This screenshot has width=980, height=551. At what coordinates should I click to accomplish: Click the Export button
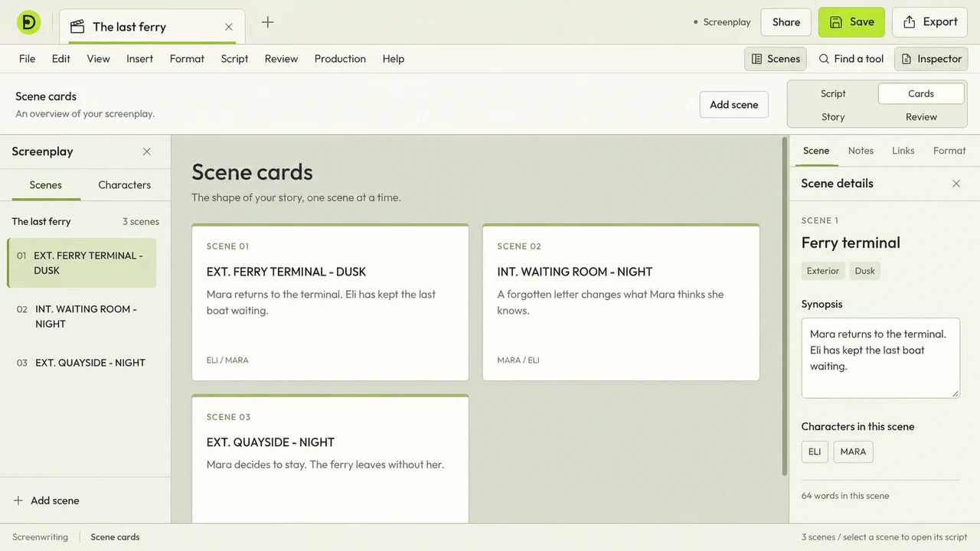click(x=930, y=22)
